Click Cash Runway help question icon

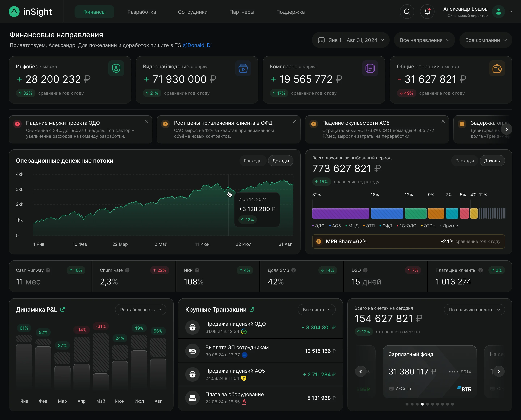click(x=48, y=270)
